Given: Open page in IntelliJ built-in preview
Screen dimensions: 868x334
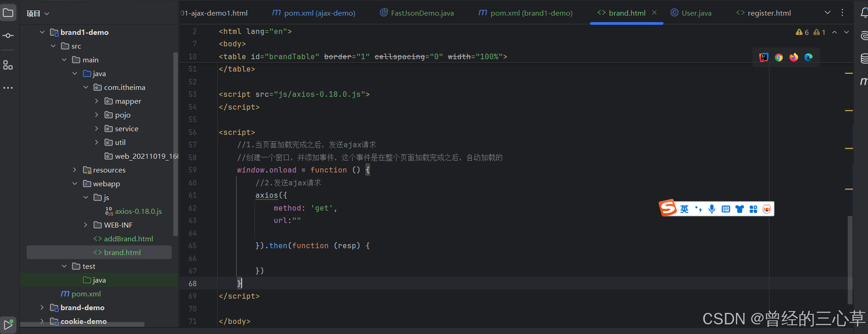Looking at the screenshot, I should 764,57.
